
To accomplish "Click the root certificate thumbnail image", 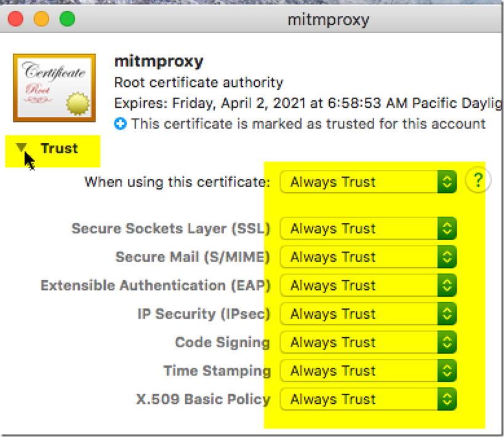I will pyautogui.click(x=54, y=88).
